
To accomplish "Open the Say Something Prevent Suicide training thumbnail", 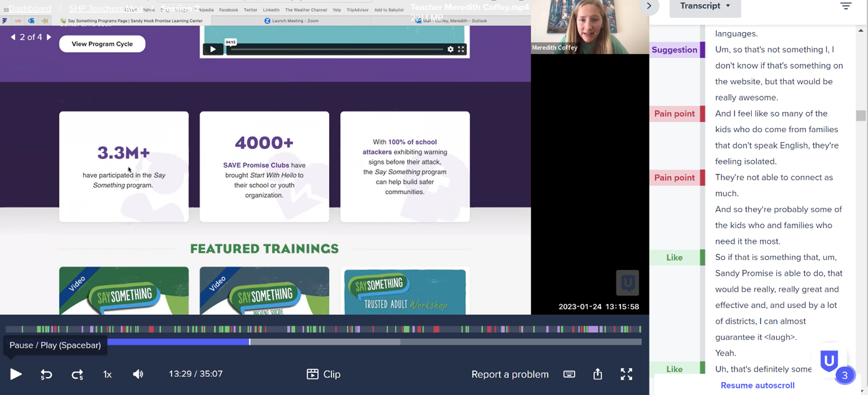I will [x=264, y=291].
